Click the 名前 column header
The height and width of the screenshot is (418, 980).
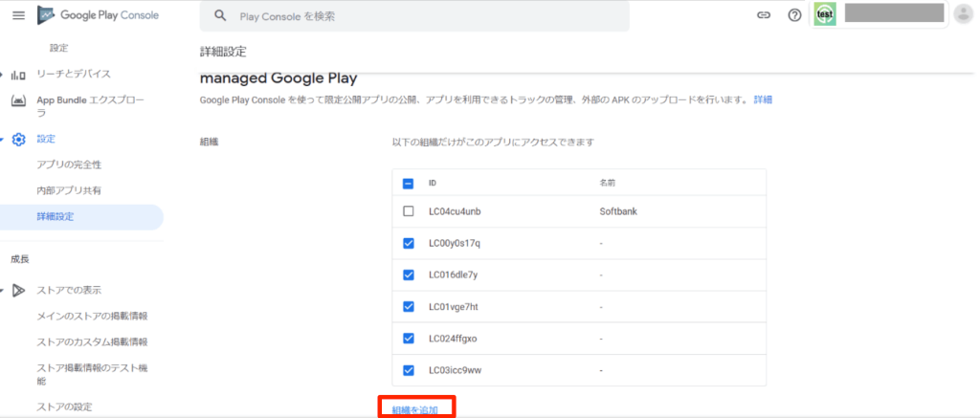[x=607, y=184]
